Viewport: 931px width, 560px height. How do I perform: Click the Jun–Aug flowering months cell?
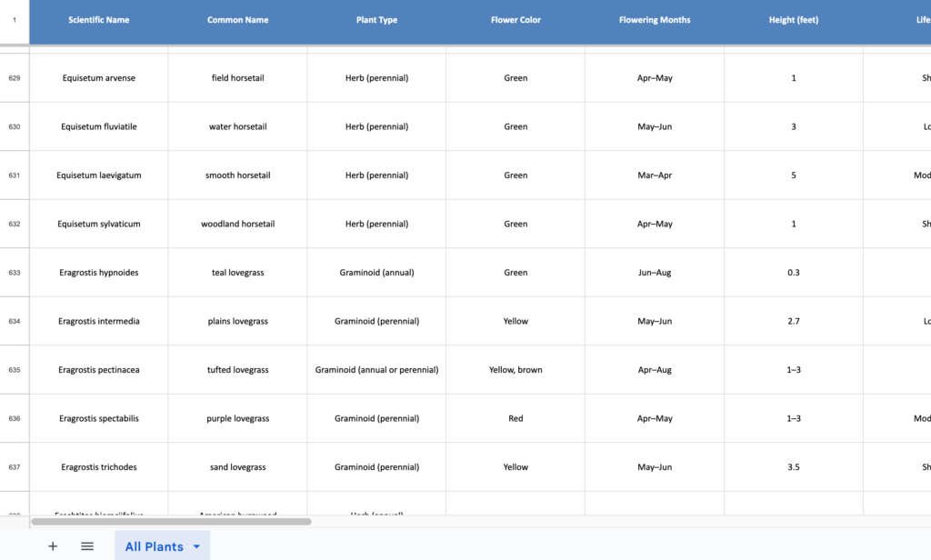click(x=655, y=273)
